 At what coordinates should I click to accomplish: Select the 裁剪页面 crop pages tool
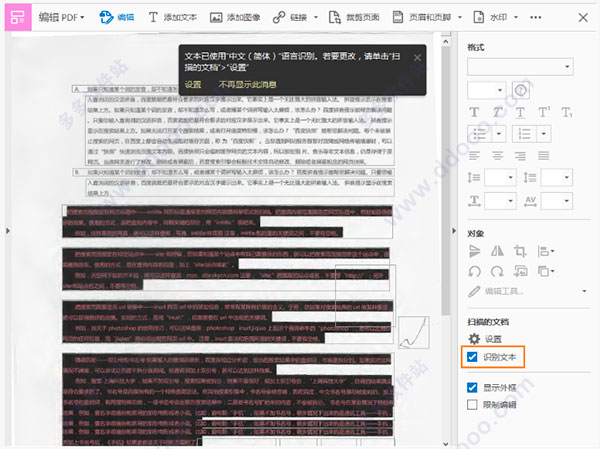354,17
